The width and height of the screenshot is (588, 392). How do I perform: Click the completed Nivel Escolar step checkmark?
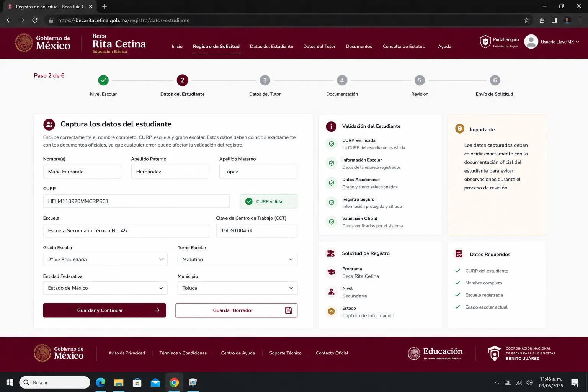click(103, 80)
